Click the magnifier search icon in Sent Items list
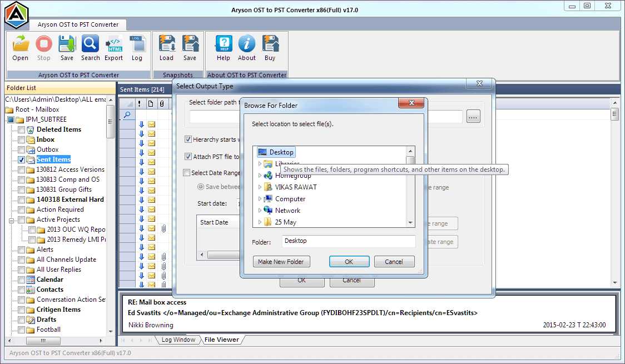 pyautogui.click(x=127, y=114)
